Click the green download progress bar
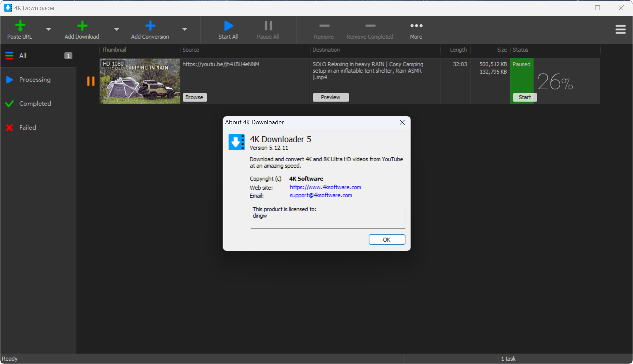The height and width of the screenshot is (364, 633). click(x=522, y=80)
